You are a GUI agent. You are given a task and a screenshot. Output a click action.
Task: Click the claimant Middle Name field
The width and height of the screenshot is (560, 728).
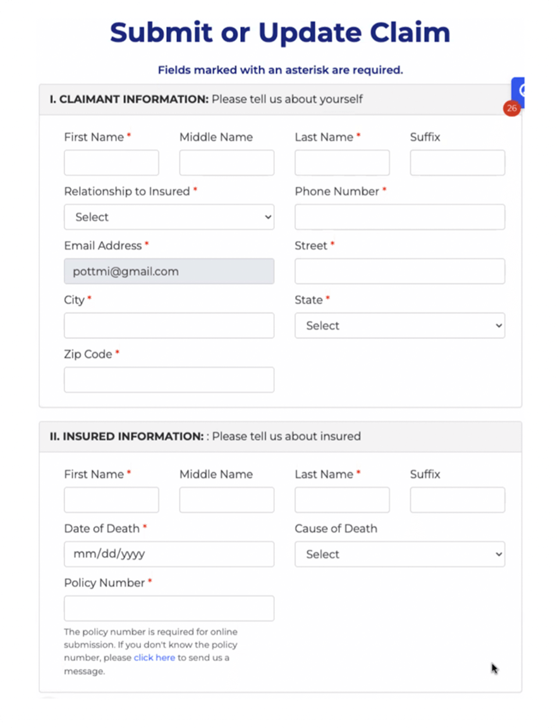(x=226, y=163)
